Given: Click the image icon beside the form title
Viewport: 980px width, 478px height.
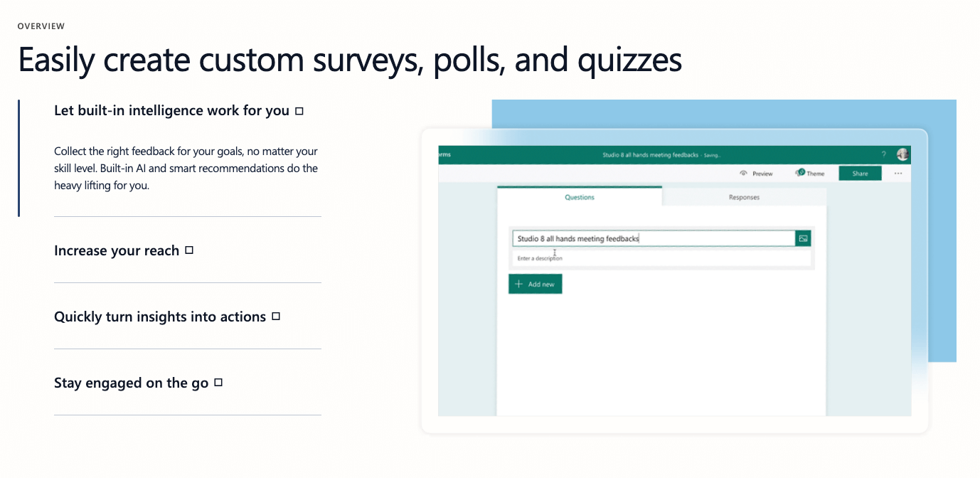Looking at the screenshot, I should coord(802,238).
